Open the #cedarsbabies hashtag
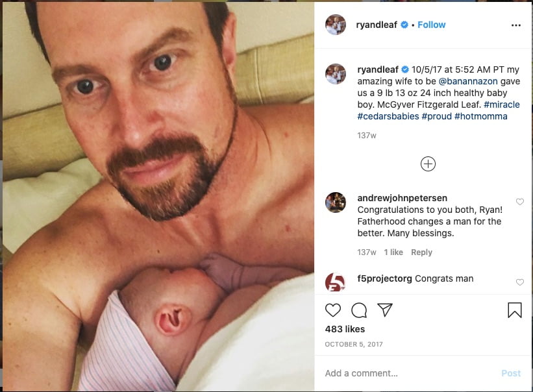This screenshot has width=533, height=392. point(388,116)
